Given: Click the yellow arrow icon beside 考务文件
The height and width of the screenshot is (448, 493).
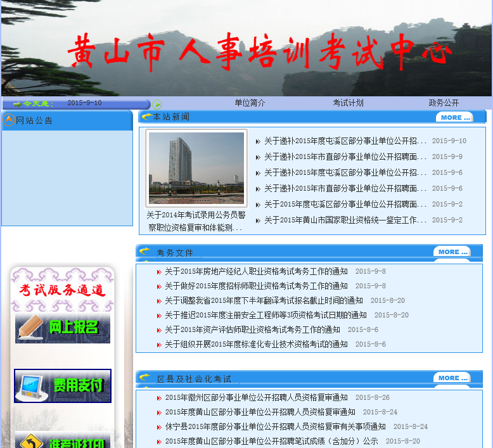Looking at the screenshot, I should coord(144,251).
